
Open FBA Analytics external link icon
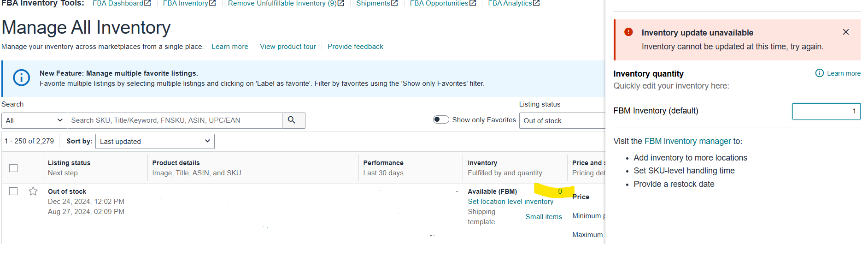(536, 3)
